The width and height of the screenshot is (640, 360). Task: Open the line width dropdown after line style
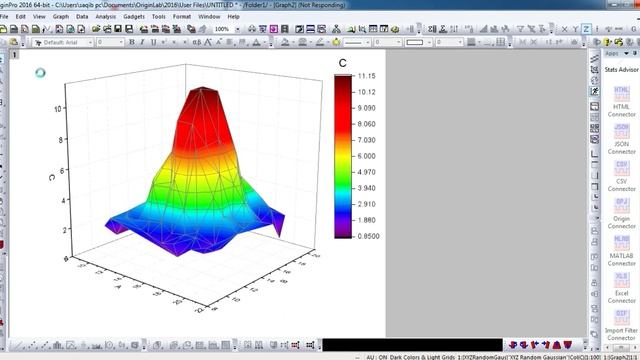387,42
